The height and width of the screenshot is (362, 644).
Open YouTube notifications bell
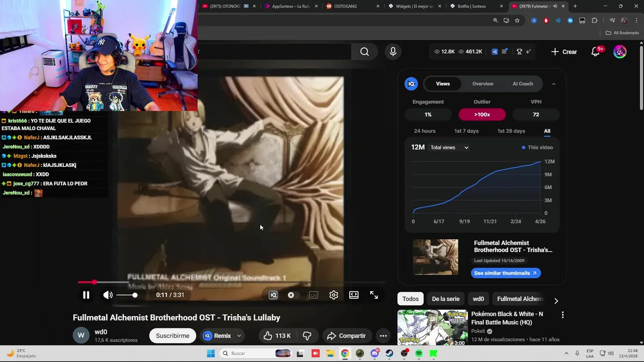click(x=596, y=52)
